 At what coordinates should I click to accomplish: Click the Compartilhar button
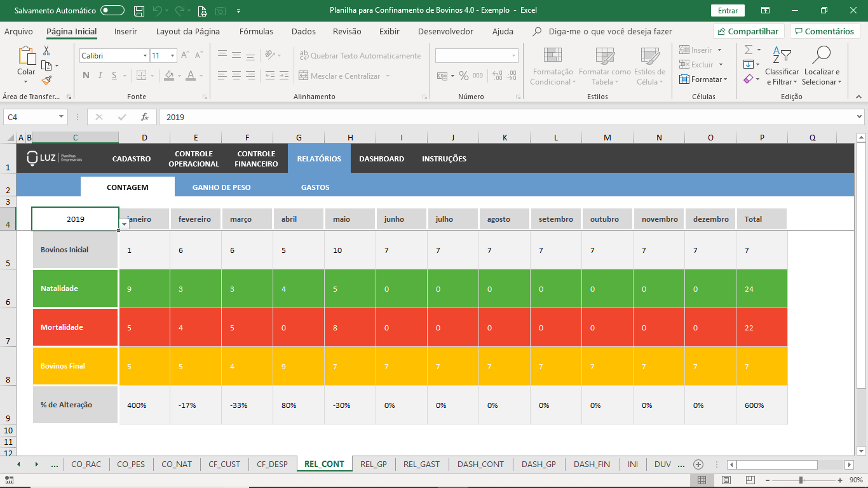click(748, 31)
